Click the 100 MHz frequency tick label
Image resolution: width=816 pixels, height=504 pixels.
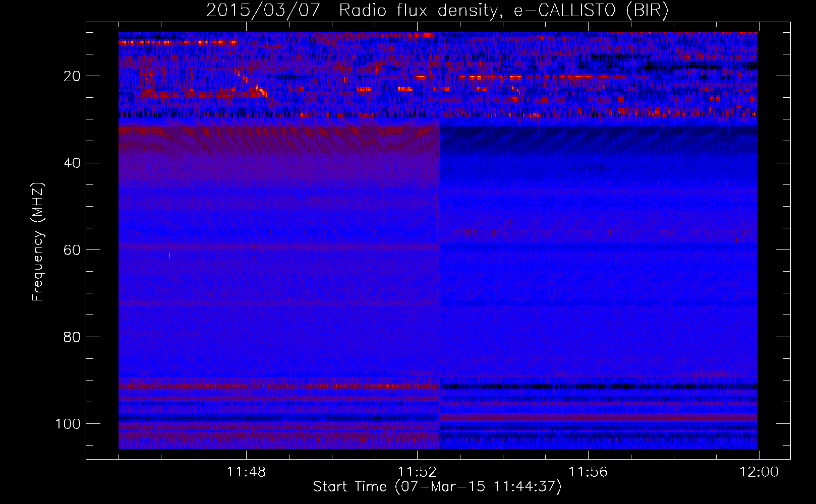(x=68, y=424)
